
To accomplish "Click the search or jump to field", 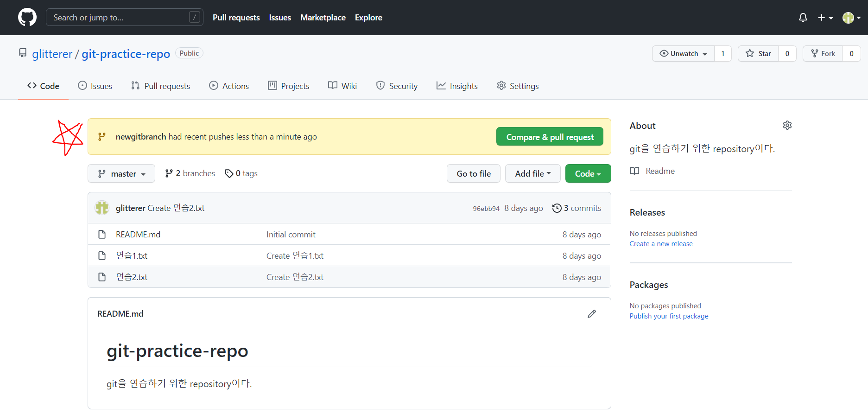I will (x=124, y=18).
